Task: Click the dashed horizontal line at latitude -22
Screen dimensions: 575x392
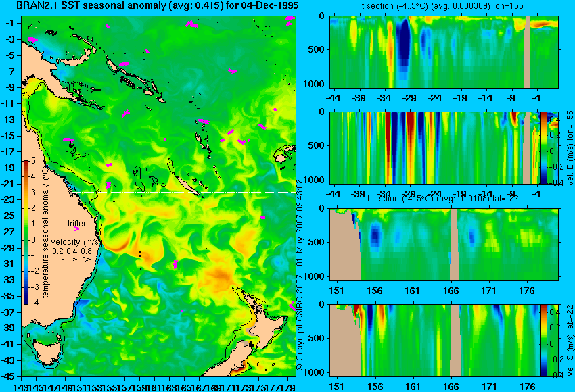Action: [x=183, y=192]
